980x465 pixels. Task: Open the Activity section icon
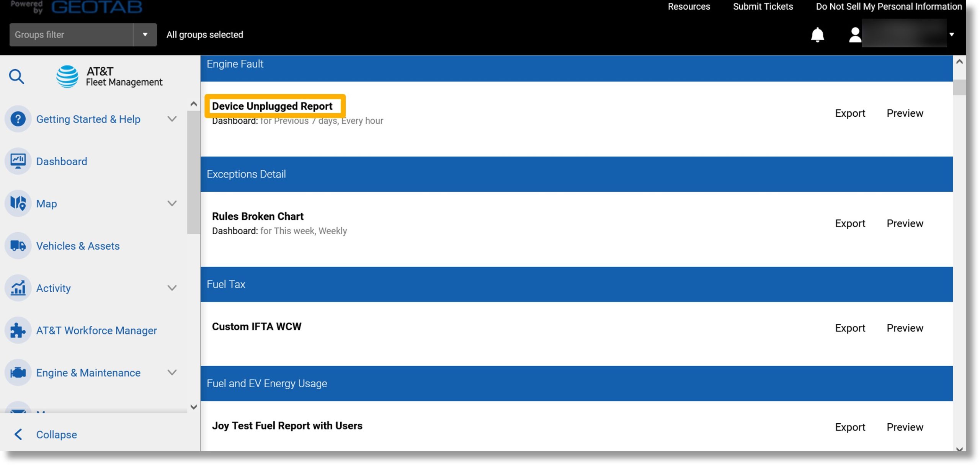[x=18, y=287]
